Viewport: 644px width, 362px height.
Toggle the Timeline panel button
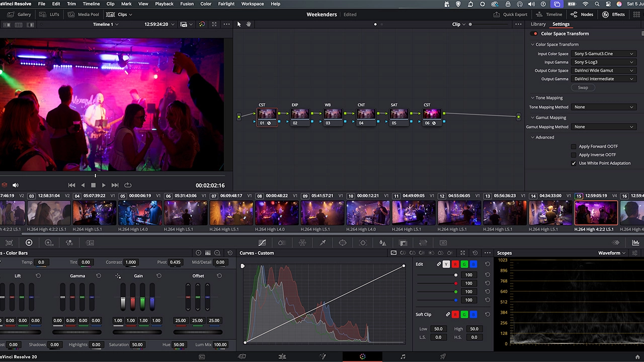coord(549,15)
